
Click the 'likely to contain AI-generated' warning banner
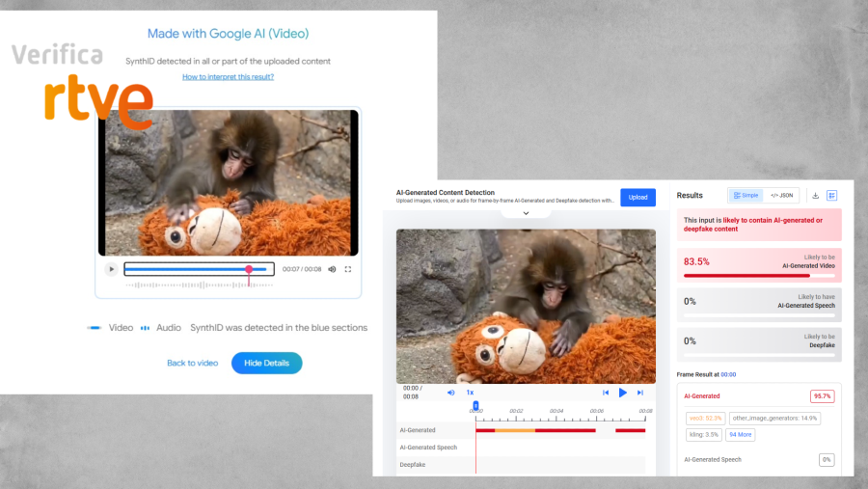click(x=759, y=225)
